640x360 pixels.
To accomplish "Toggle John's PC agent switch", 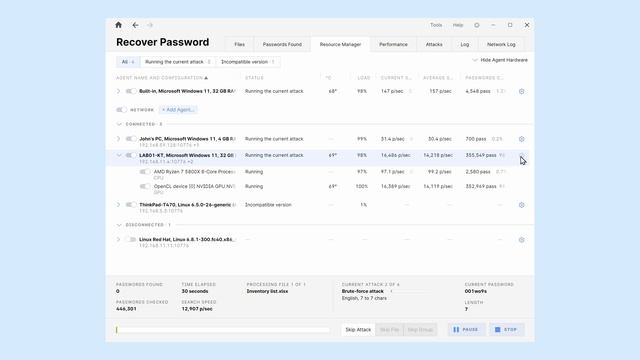I will click(x=131, y=139).
